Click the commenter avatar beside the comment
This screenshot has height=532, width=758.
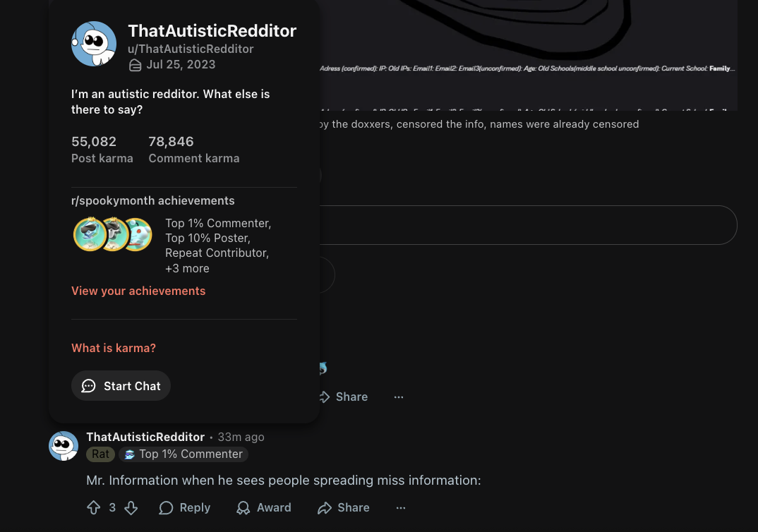pos(64,445)
